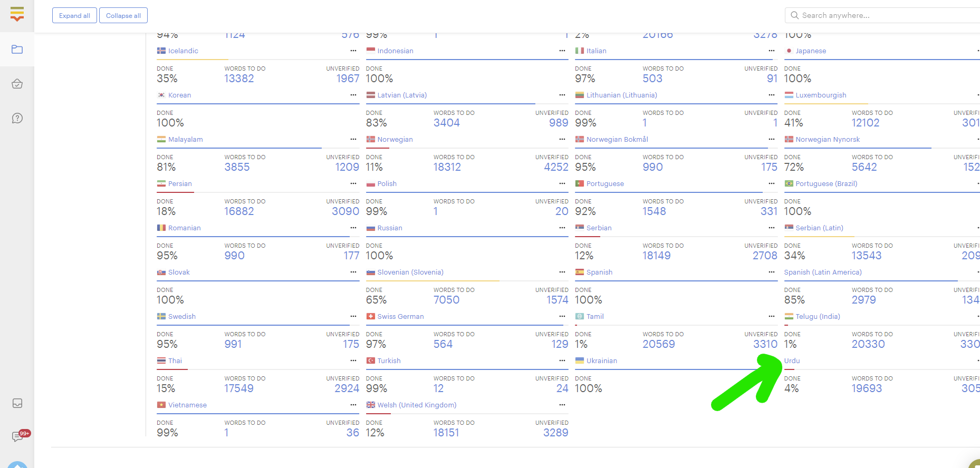Open the help question mark icon

(x=17, y=118)
